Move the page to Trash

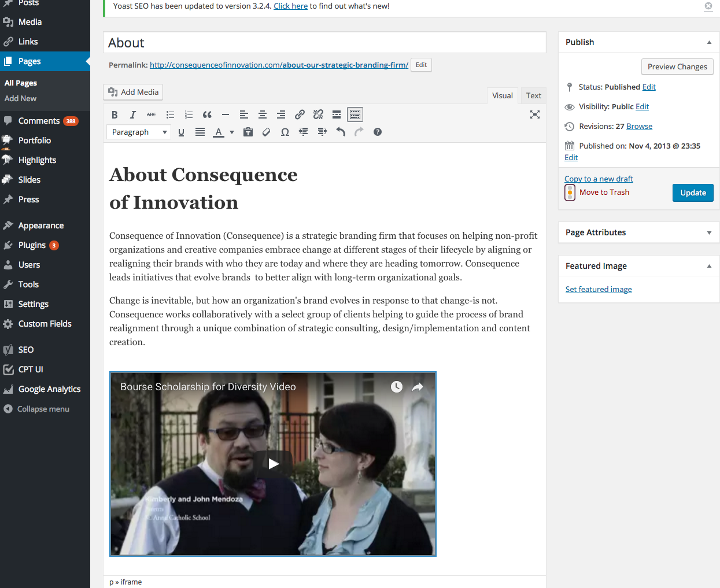604,192
